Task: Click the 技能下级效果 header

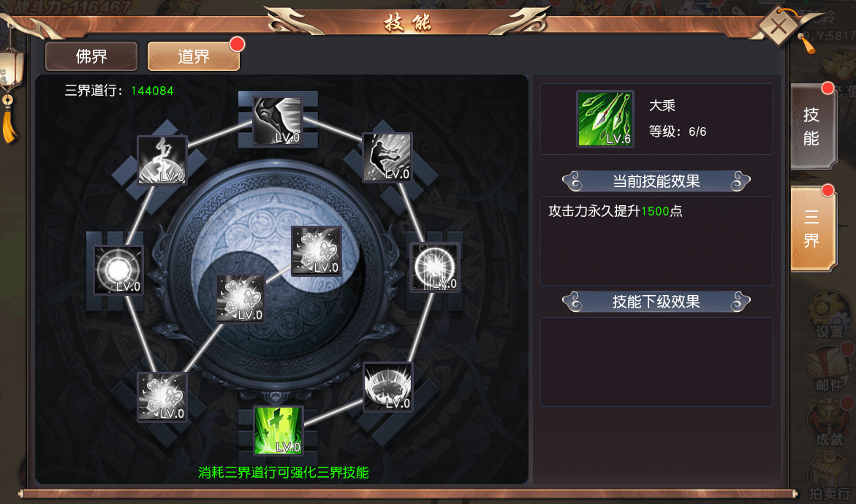Action: [656, 302]
